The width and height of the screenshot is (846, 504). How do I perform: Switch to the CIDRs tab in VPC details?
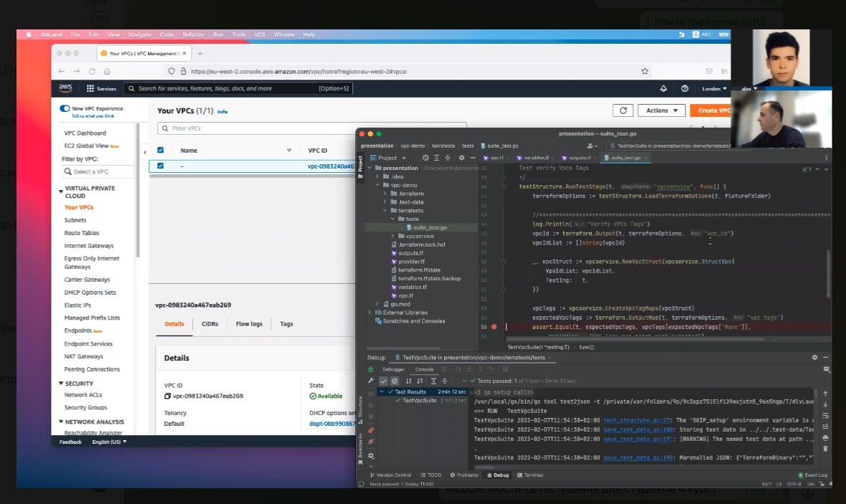pos(210,324)
